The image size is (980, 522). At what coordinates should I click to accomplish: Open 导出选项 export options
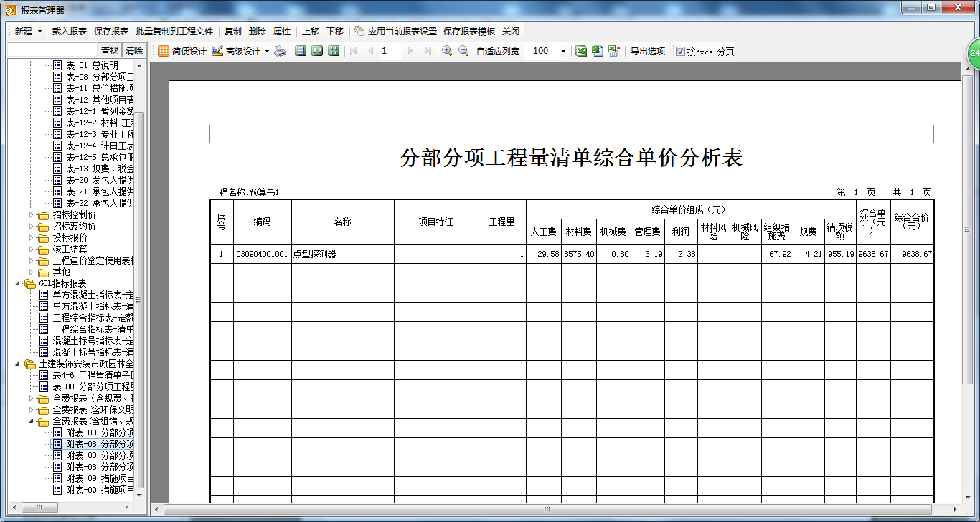pyautogui.click(x=648, y=52)
